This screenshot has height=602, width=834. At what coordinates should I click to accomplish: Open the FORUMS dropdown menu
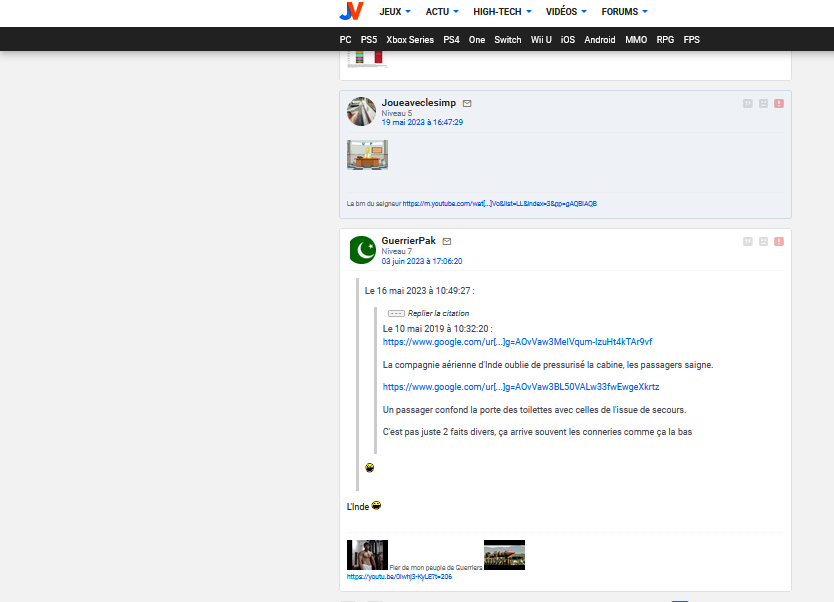624,12
